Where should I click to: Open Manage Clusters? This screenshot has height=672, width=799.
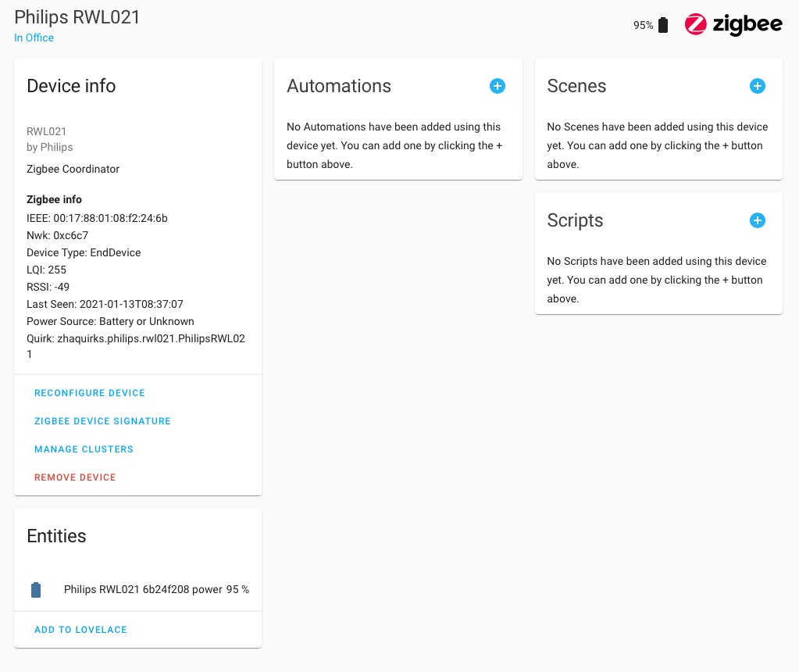click(84, 449)
